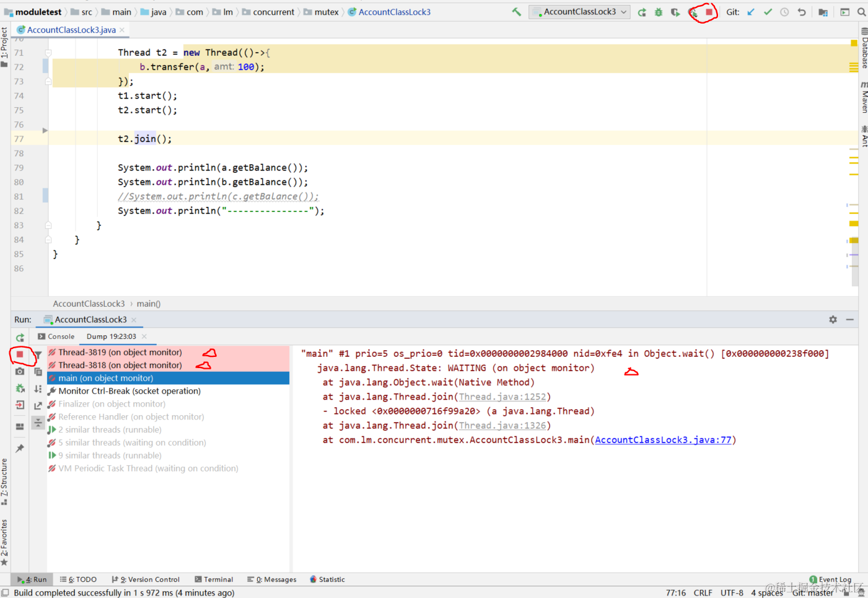868x598 pixels.
Task: Open the Event Log
Action: 830,579
